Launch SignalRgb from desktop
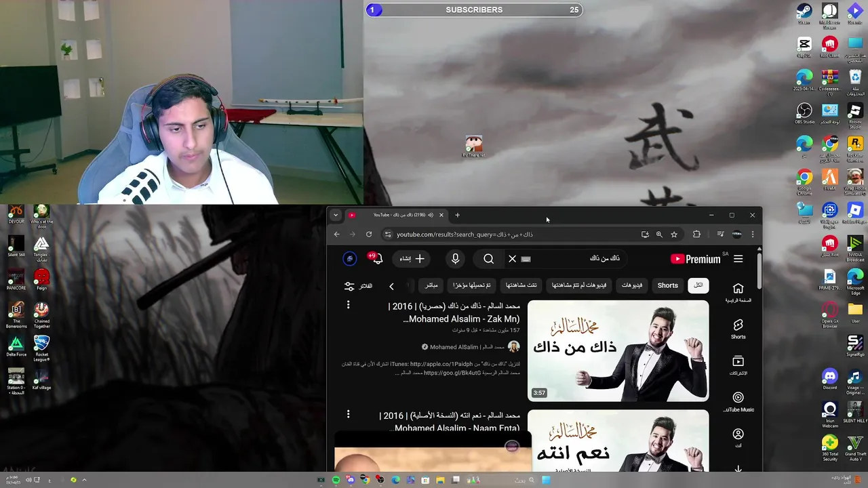The height and width of the screenshot is (488, 868). click(x=855, y=346)
